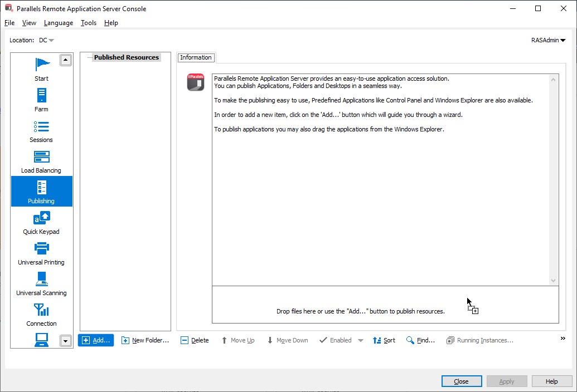Click the partially visible computer icon below Connection
Viewport: 577px width, 392px height.
[42, 340]
